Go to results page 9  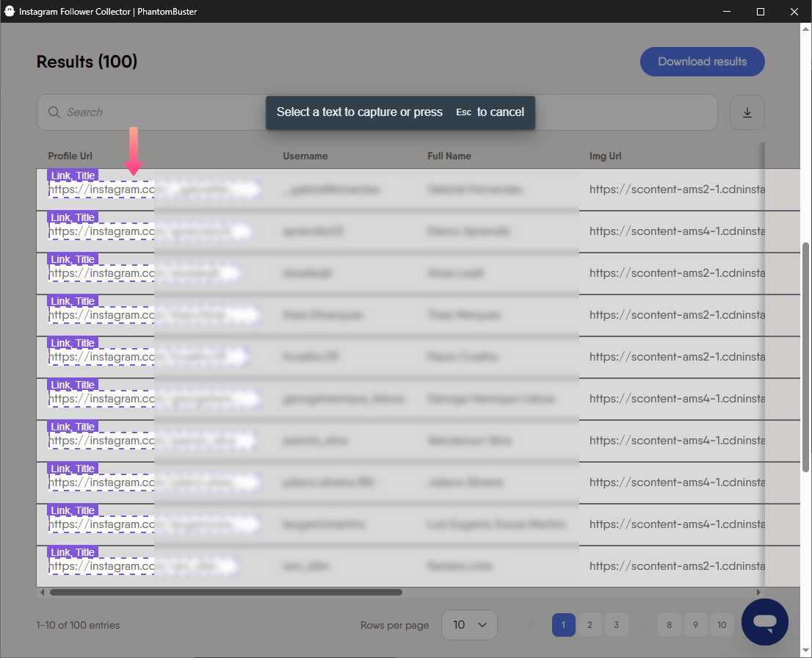[x=695, y=625]
